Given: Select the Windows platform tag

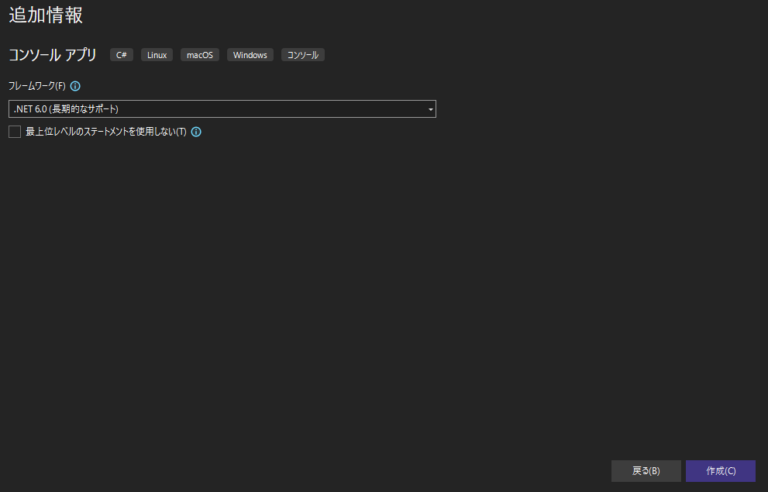Looking at the screenshot, I should [x=250, y=55].
